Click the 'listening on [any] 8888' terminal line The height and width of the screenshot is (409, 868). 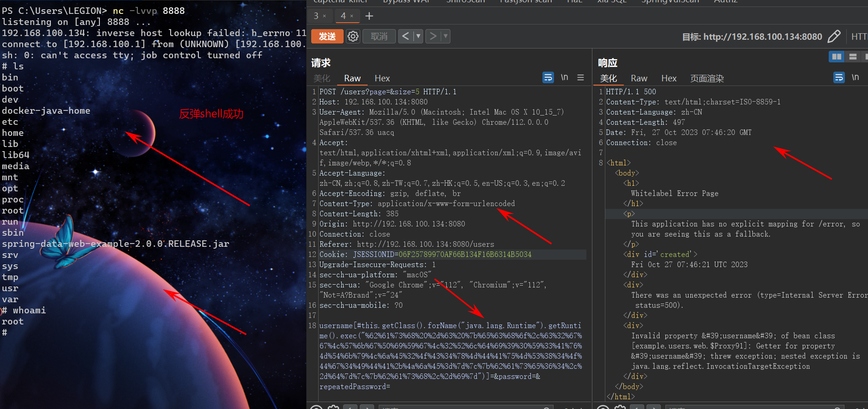(76, 22)
